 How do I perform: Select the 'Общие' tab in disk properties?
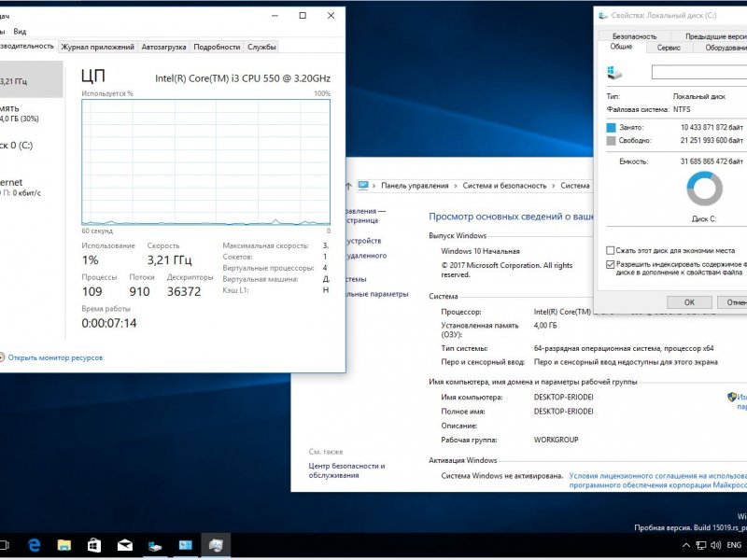pos(621,47)
